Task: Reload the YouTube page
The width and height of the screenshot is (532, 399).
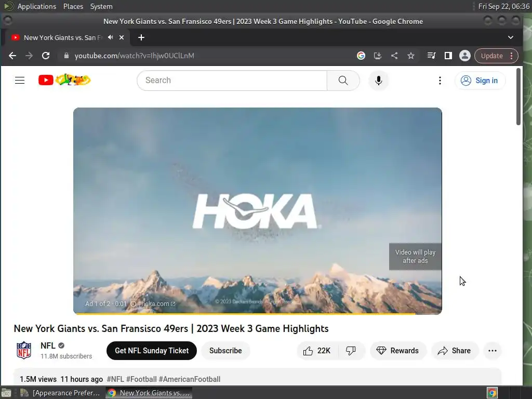Action: [46, 56]
